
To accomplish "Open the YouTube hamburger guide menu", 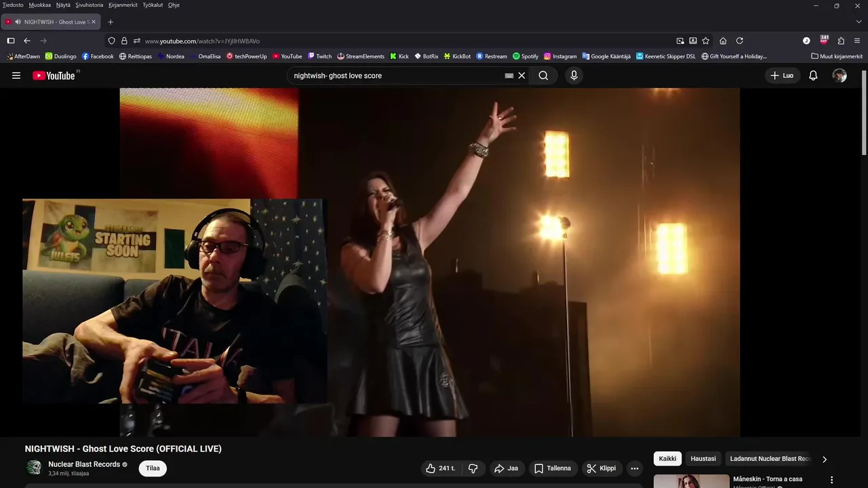I will click(x=16, y=76).
